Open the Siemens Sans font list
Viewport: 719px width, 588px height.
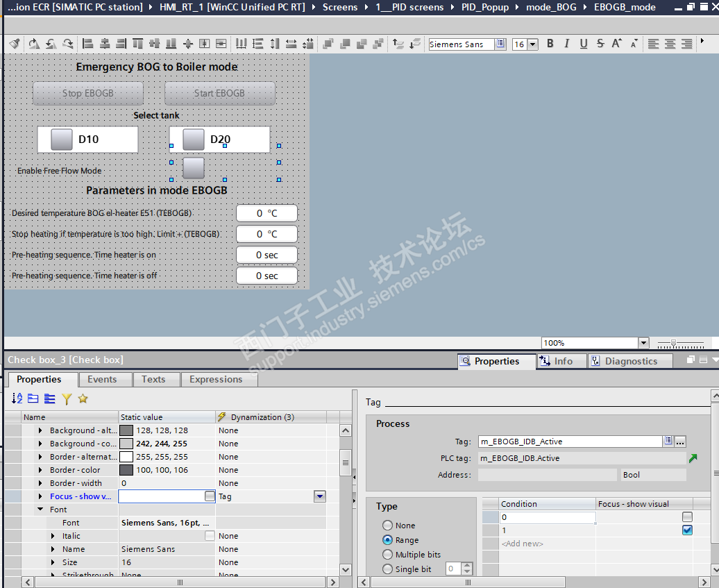pos(500,44)
